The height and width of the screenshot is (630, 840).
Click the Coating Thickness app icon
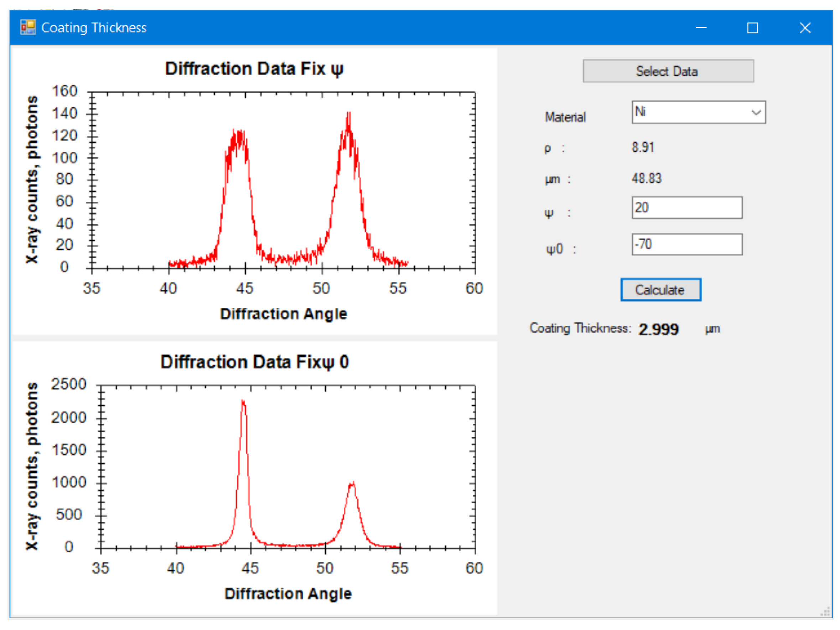pyautogui.click(x=28, y=27)
